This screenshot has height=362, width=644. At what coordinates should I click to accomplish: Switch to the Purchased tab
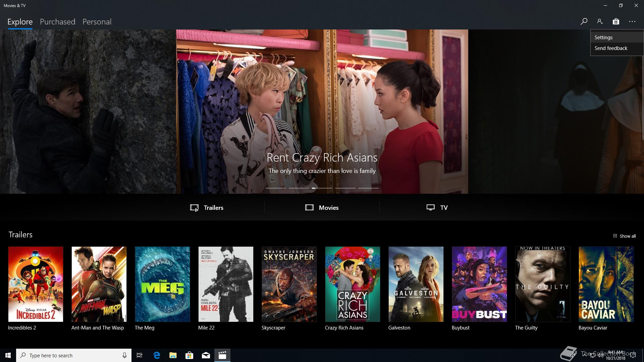58,22
